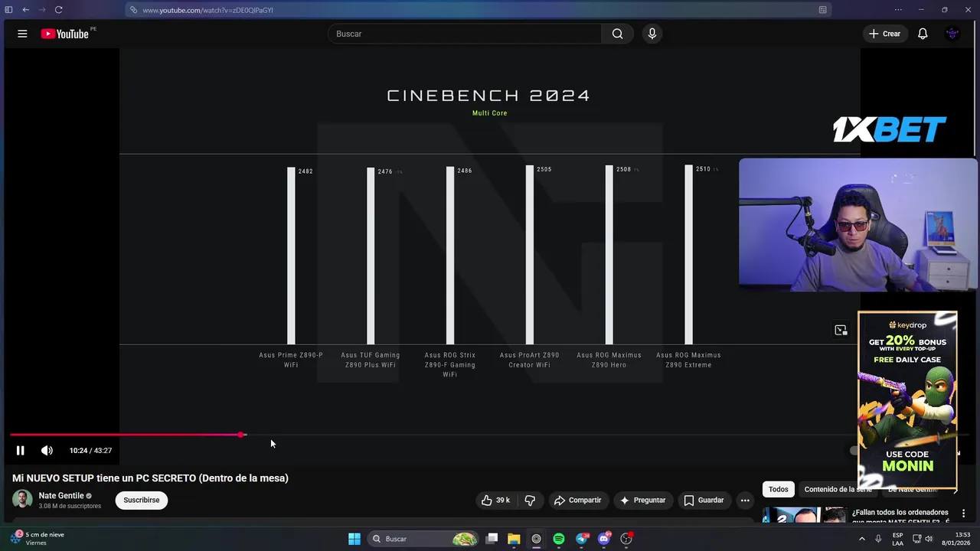Open the Windows Start menu

click(354, 539)
